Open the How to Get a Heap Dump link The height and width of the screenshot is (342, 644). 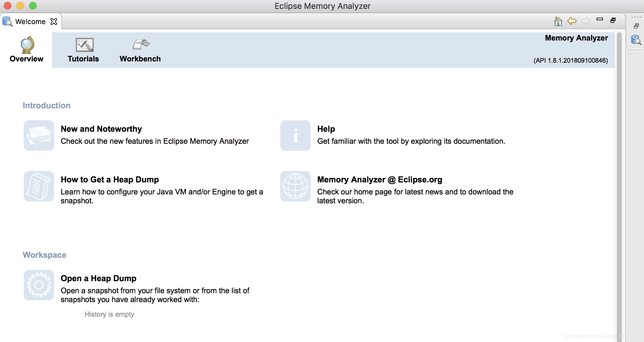(110, 180)
